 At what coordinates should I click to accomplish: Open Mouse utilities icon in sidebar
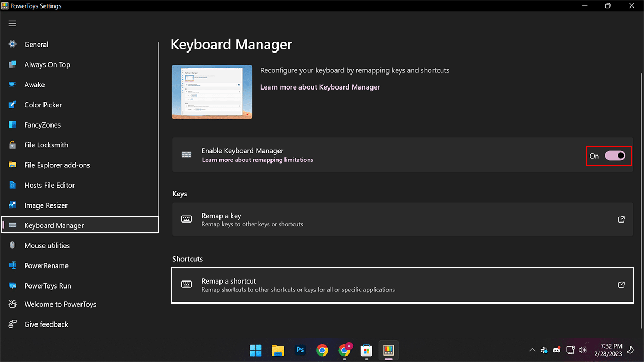coord(12,246)
